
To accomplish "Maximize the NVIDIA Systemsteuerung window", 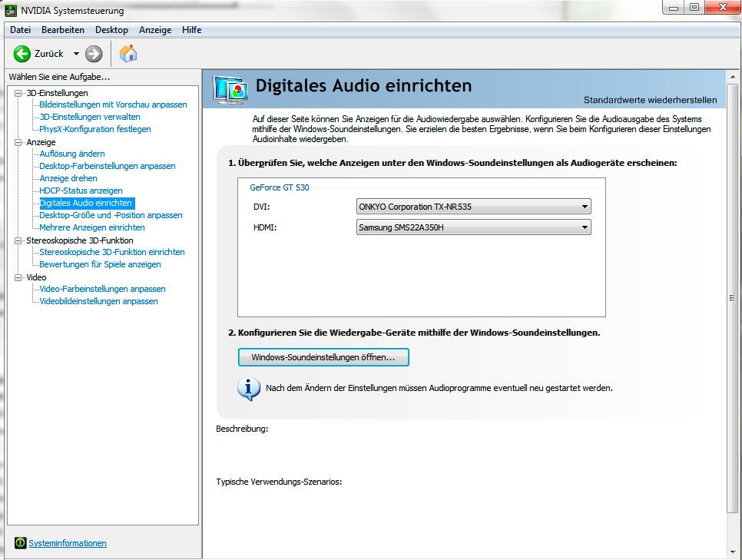I will coord(694,8).
